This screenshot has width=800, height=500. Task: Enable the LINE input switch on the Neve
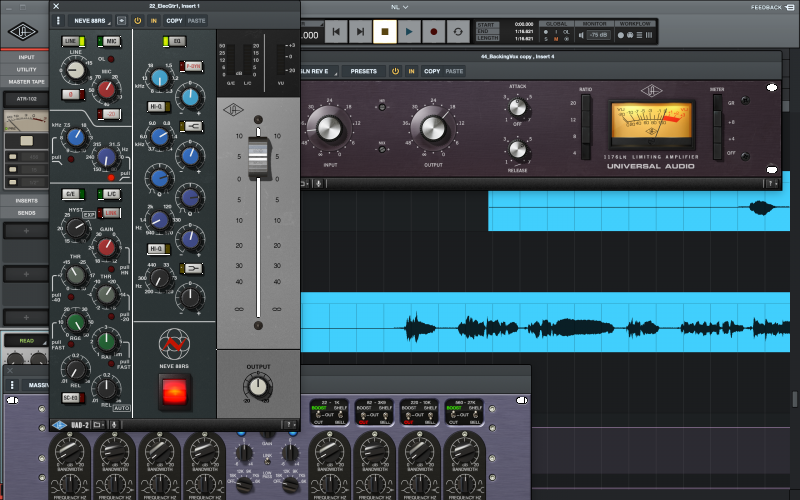pos(73,41)
